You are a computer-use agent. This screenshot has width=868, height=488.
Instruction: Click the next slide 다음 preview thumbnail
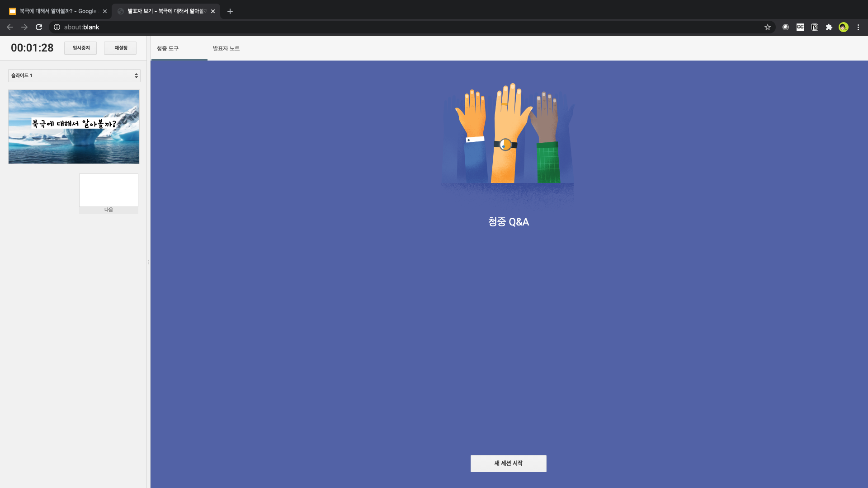(x=108, y=190)
